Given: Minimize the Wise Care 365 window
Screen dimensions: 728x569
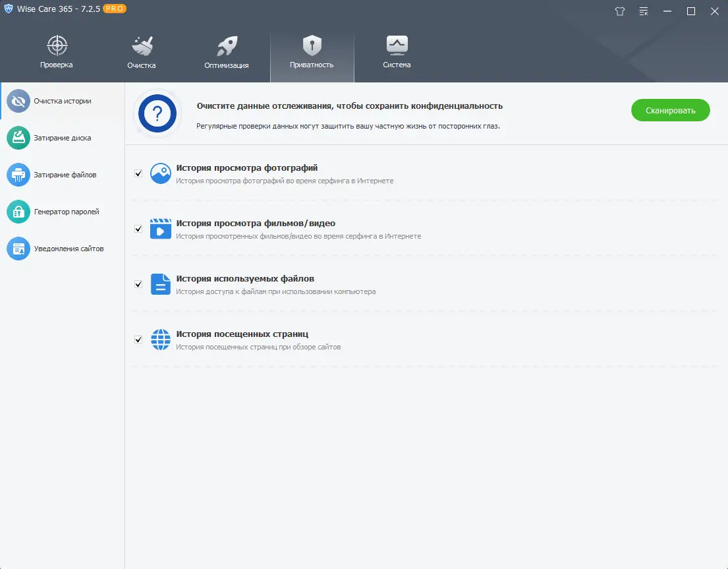Looking at the screenshot, I should pos(667,11).
